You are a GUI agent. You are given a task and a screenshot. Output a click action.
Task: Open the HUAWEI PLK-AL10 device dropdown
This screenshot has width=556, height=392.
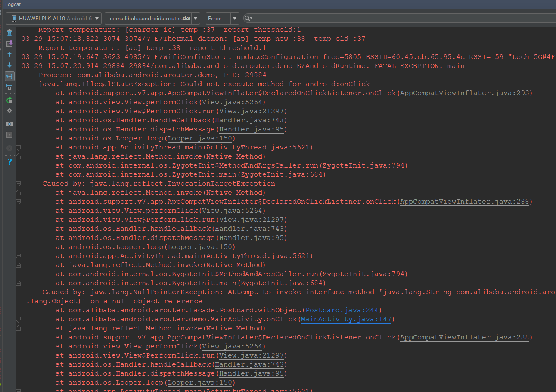coord(54,19)
